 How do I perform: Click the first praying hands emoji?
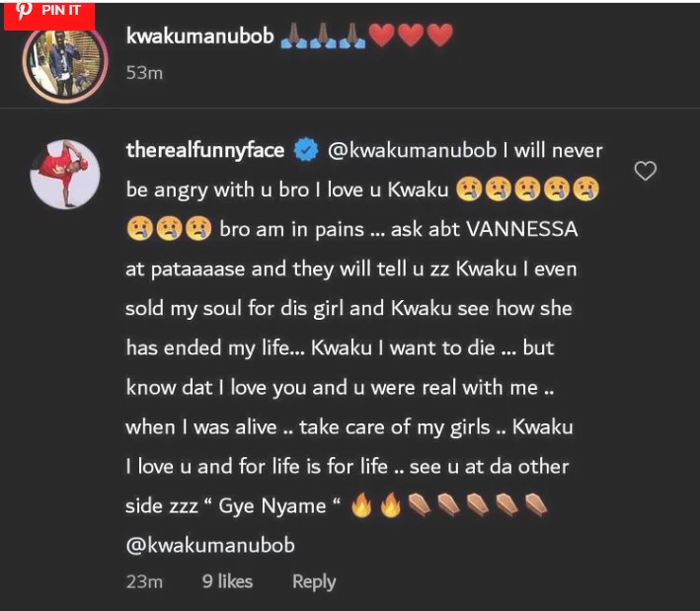294,36
